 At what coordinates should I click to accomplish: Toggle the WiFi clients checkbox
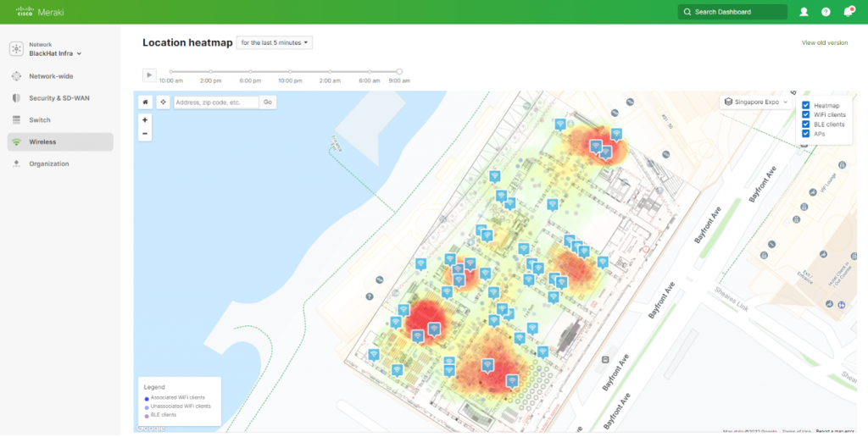pyautogui.click(x=805, y=114)
